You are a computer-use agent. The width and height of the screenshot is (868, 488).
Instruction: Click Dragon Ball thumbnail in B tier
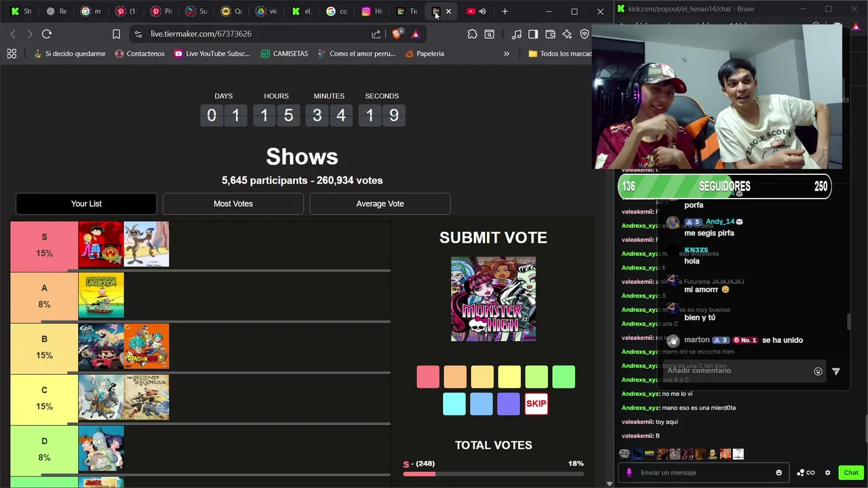click(x=146, y=346)
